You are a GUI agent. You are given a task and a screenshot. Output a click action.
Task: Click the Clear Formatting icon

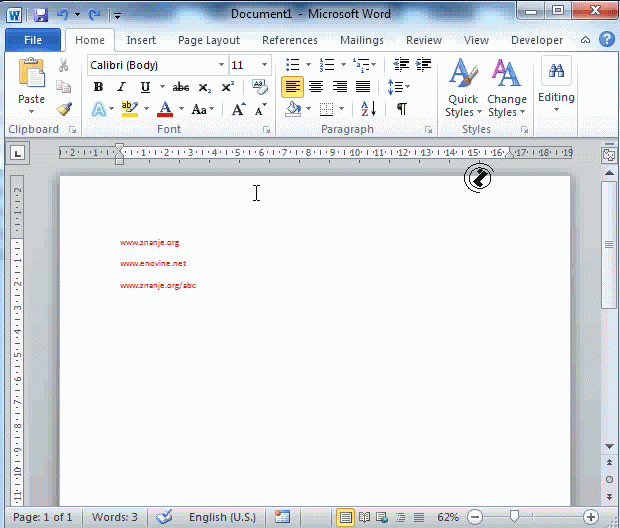click(x=260, y=87)
